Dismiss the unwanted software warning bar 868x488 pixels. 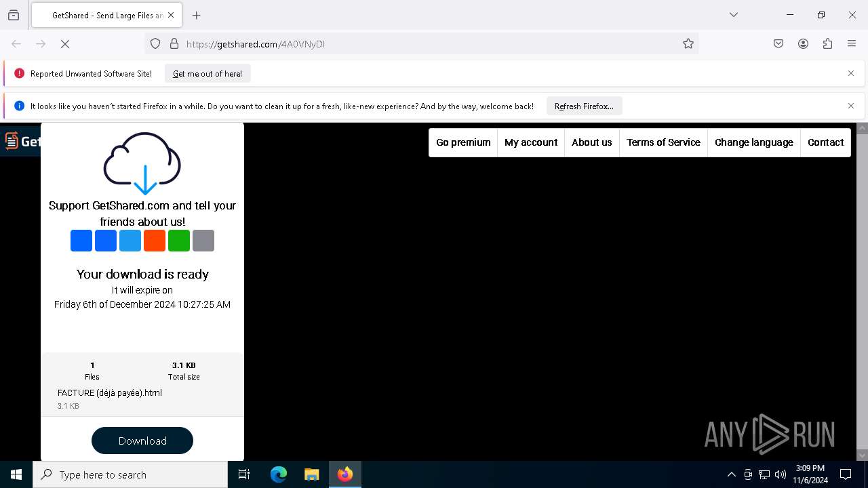(851, 73)
